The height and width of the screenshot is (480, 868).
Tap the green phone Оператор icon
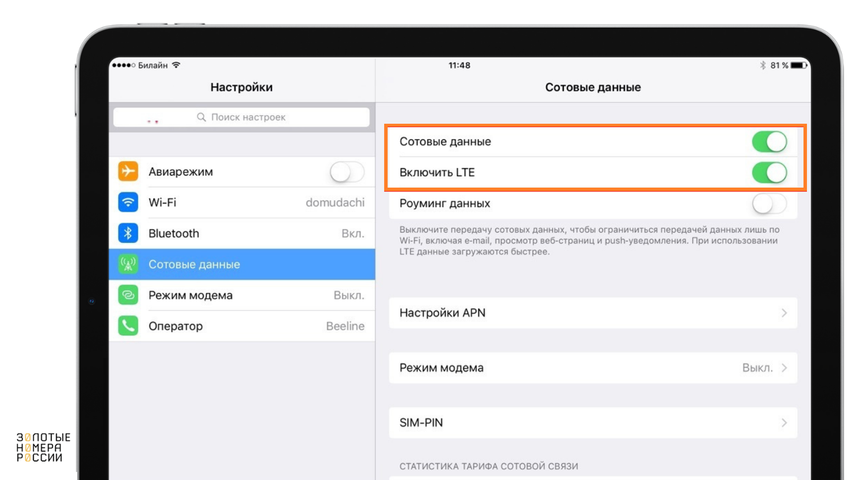[128, 326]
